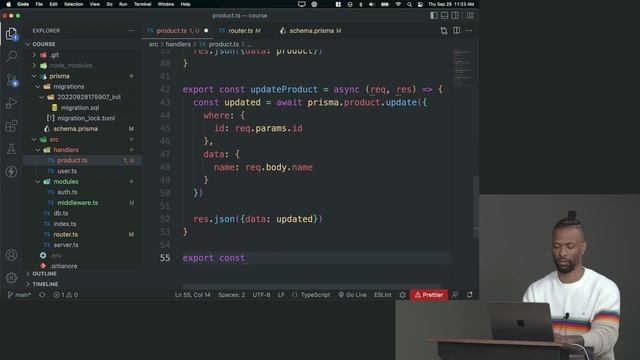Click the minimap code overview

(x=462, y=67)
